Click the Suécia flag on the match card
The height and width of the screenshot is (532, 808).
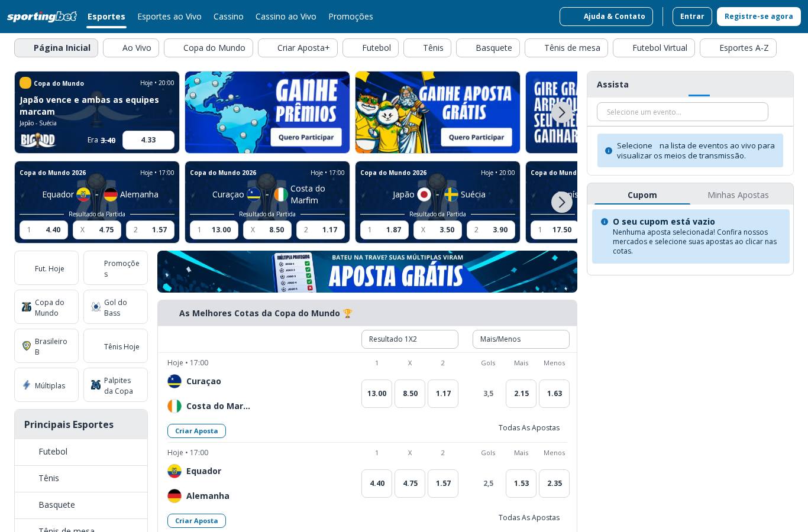(451, 194)
